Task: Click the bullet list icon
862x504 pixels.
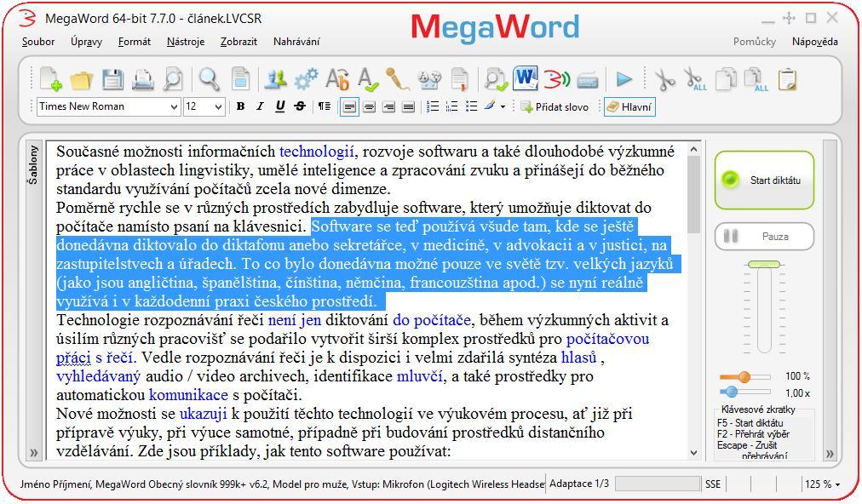Action: point(471,106)
